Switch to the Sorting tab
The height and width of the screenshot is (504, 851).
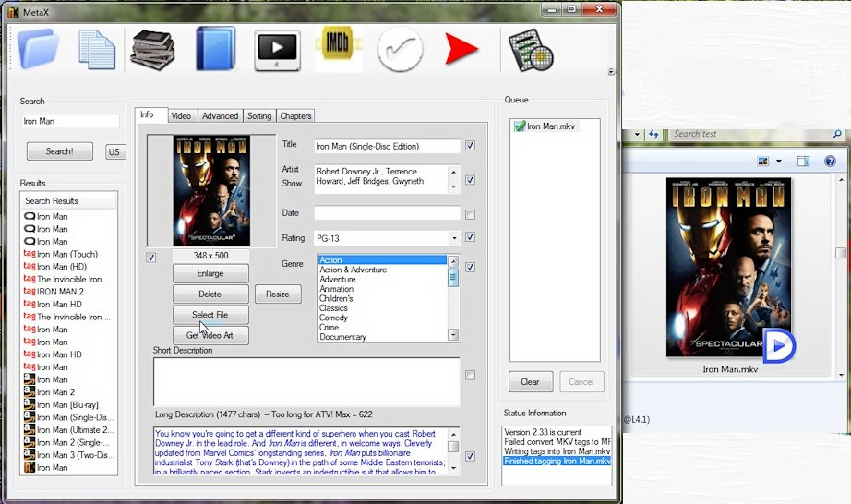pos(259,116)
